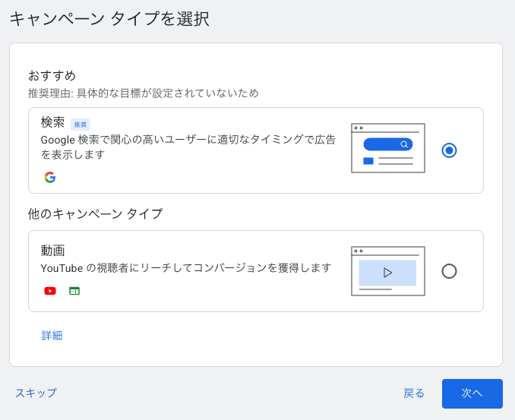Select the 検索 campaign radio button

point(449,150)
